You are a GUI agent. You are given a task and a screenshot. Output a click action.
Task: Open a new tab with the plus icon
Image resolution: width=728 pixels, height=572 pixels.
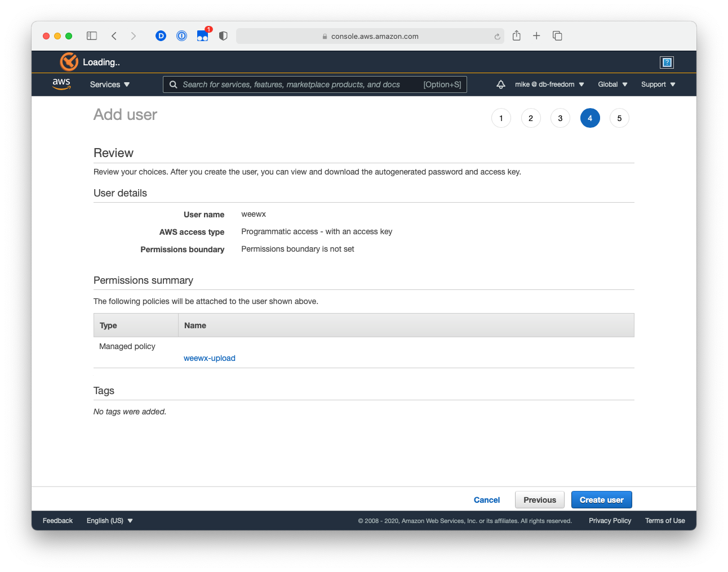point(536,36)
